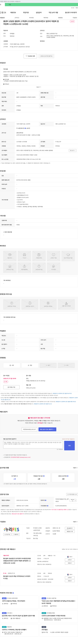This screenshot has height=644, width=78.
Task: Select the 면접 screening method
Action: pos(30,365)
